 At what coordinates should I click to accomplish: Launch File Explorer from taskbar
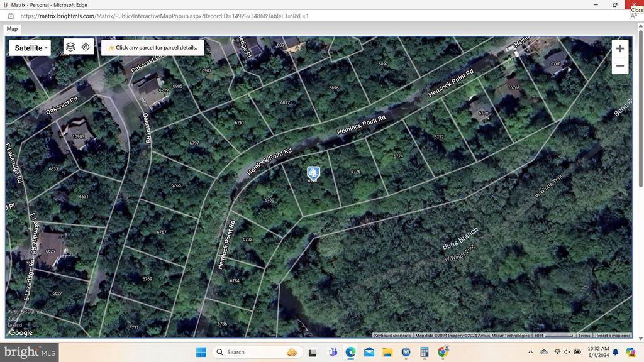point(387,352)
